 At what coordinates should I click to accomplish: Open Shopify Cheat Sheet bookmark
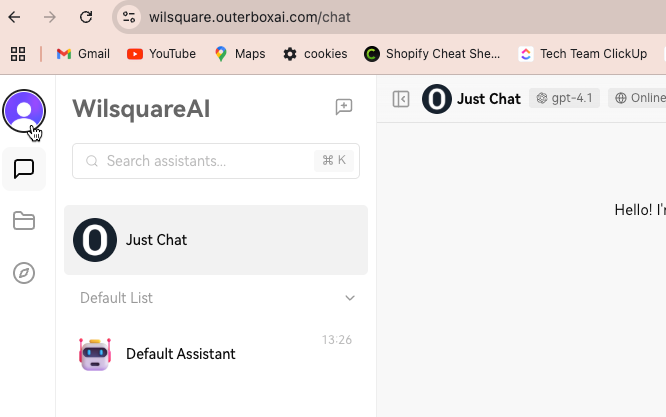432,54
